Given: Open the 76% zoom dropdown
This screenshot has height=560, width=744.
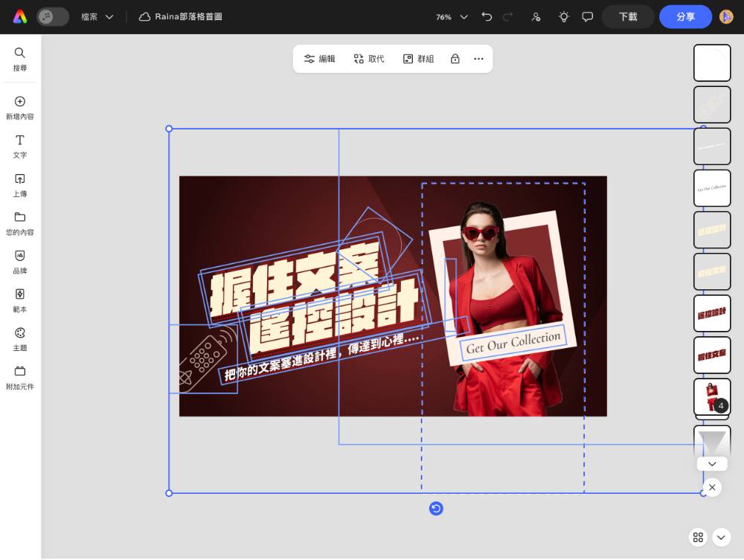Looking at the screenshot, I should (449, 16).
